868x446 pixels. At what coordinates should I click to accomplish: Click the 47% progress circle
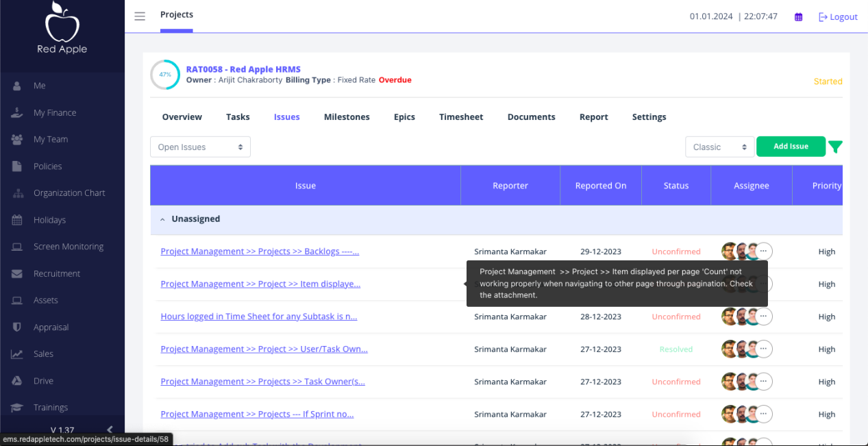[165, 74]
